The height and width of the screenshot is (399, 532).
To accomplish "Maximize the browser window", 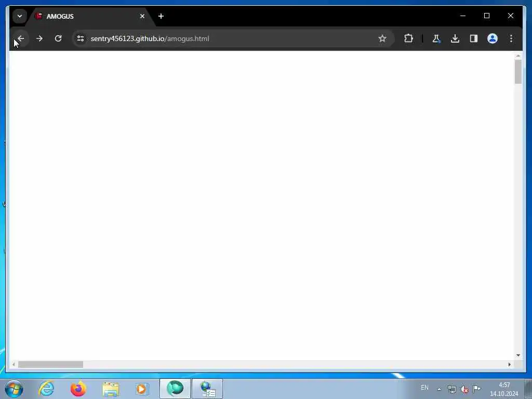I will pos(486,16).
